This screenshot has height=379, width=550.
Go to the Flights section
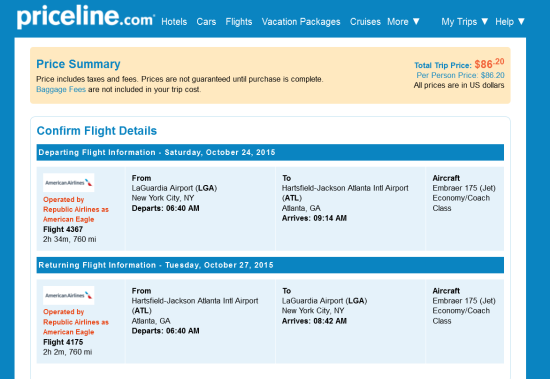tap(239, 22)
